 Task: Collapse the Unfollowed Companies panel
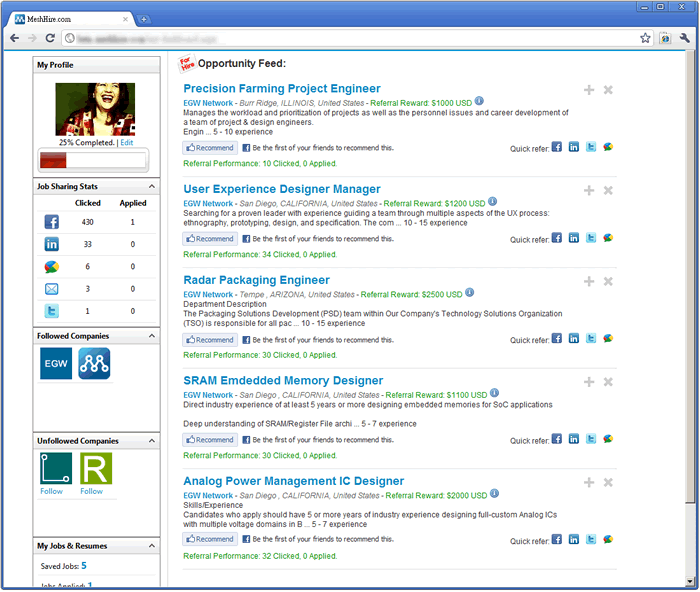tap(152, 441)
